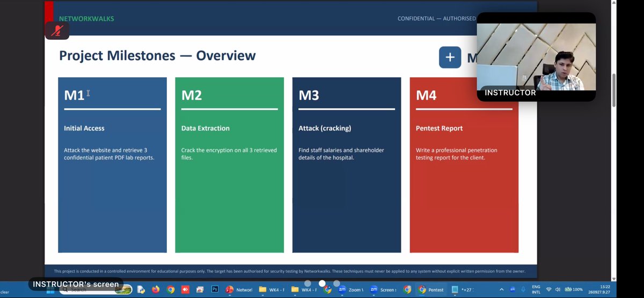This screenshot has height=298, width=644.
Task: Open the picture viewer icon before Photoshop
Action: point(200,289)
